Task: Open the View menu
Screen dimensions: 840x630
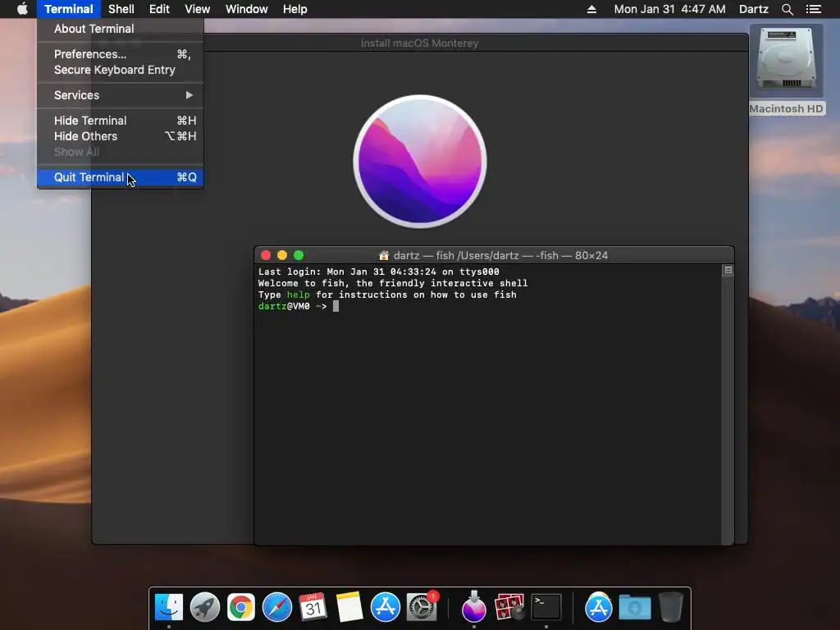Action: (197, 9)
